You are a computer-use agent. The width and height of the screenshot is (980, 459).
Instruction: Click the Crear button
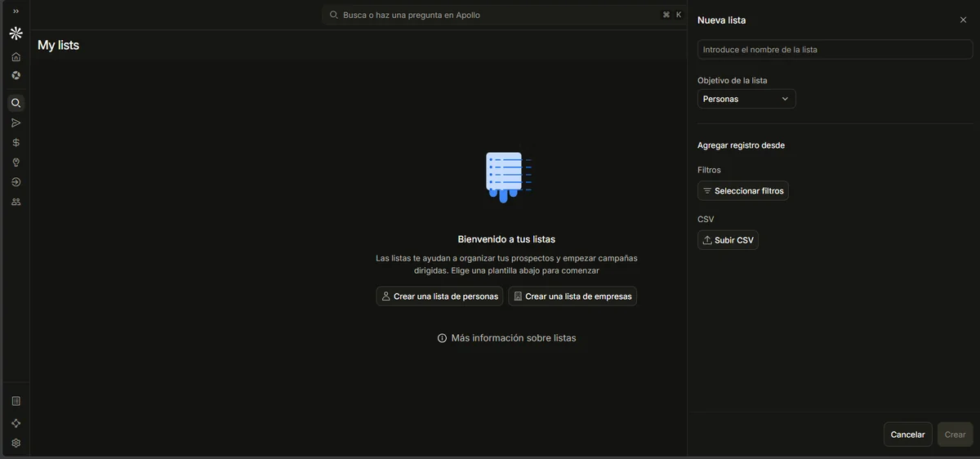point(955,434)
